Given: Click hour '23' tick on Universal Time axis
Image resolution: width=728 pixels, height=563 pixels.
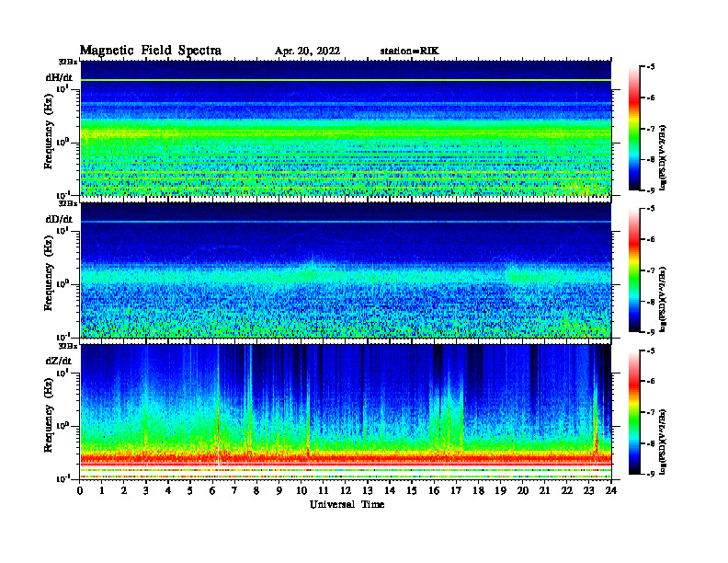Looking at the screenshot, I should [589, 490].
